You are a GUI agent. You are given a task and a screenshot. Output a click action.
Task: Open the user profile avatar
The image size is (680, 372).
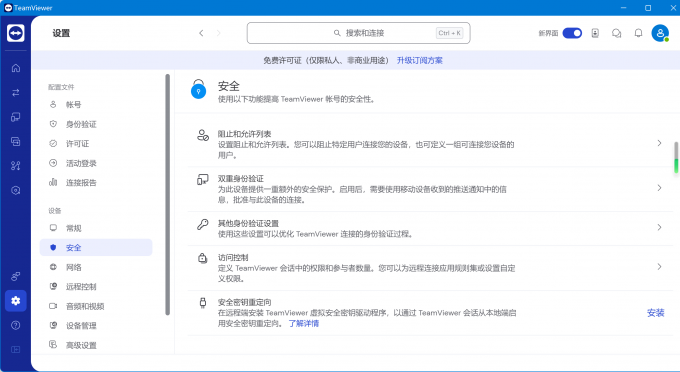point(660,33)
